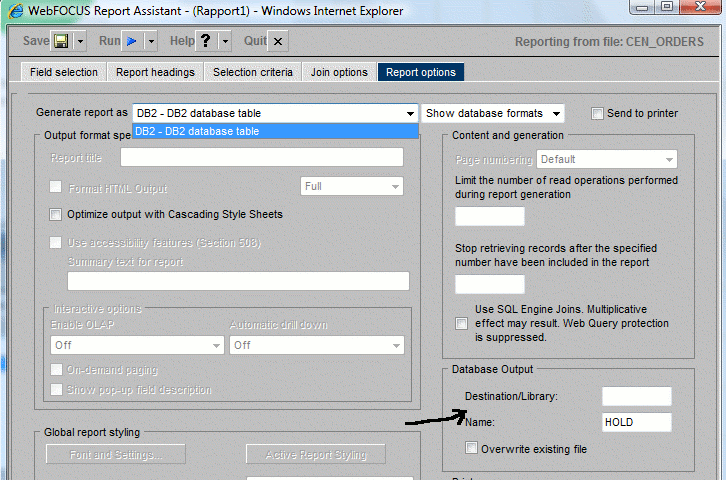Click the Help question mark icon

(x=206, y=41)
